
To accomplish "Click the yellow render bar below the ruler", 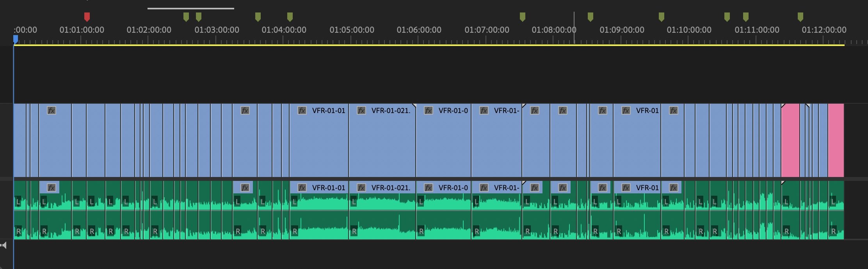I will click(x=429, y=45).
